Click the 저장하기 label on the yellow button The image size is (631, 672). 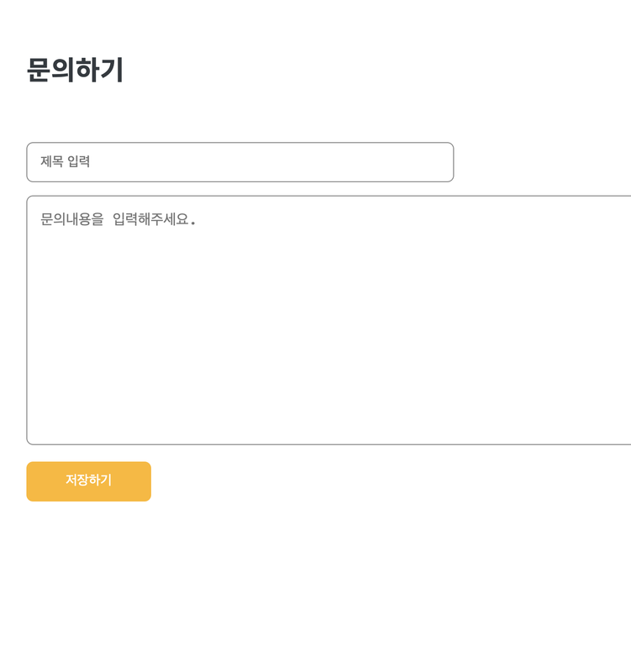coord(89,480)
